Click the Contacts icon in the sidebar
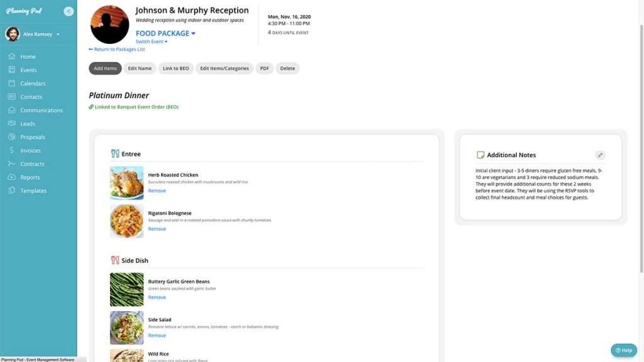The width and height of the screenshot is (644, 362). tap(11, 97)
